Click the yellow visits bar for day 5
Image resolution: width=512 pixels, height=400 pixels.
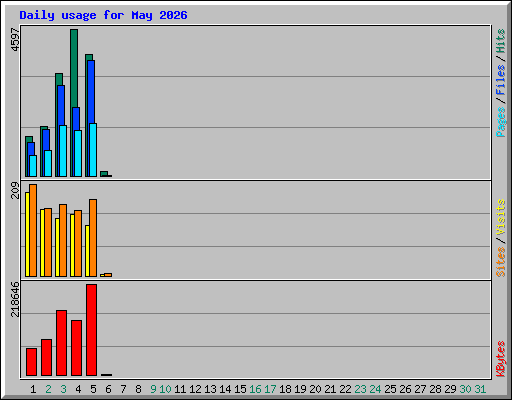point(87,251)
